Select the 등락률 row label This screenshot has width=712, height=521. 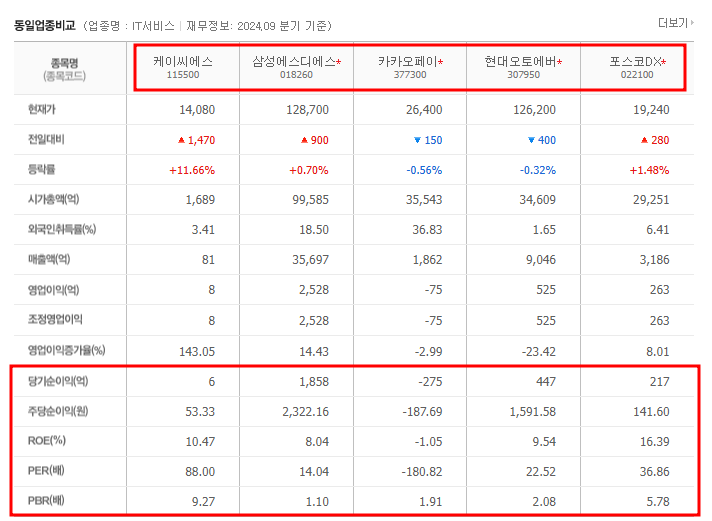point(41,169)
